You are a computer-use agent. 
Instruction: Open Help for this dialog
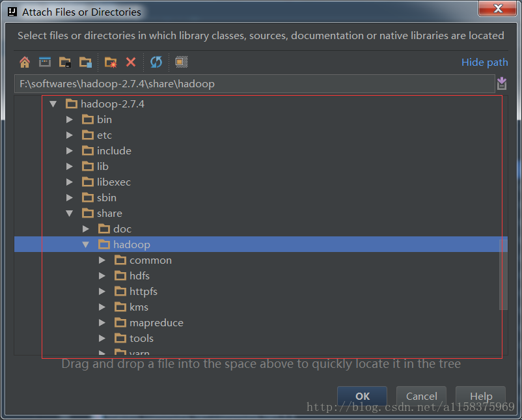tap(481, 396)
